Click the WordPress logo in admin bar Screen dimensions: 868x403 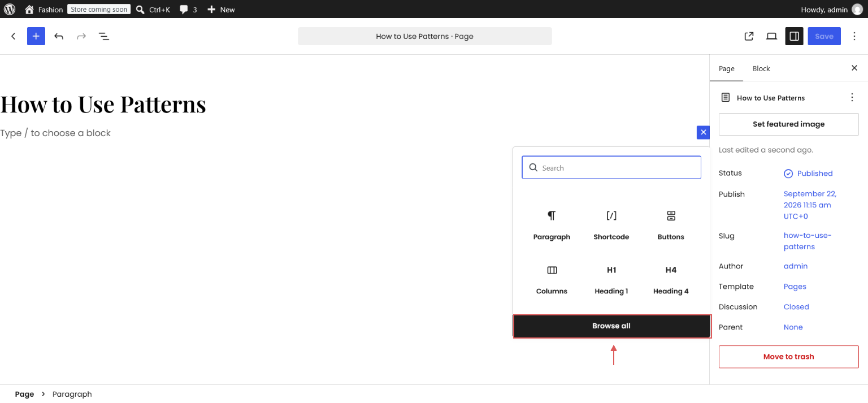pyautogui.click(x=10, y=9)
